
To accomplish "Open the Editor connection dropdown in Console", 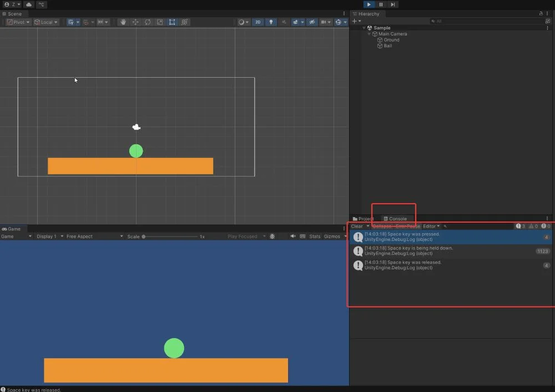I will click(431, 227).
